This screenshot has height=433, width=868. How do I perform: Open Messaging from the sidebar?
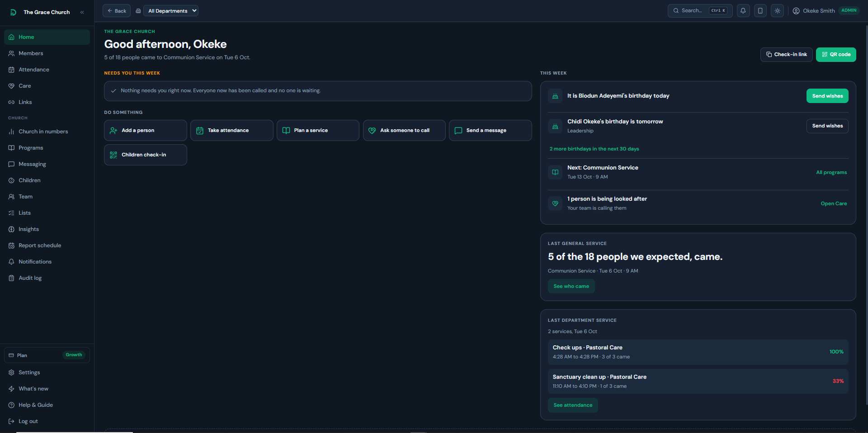47,164
